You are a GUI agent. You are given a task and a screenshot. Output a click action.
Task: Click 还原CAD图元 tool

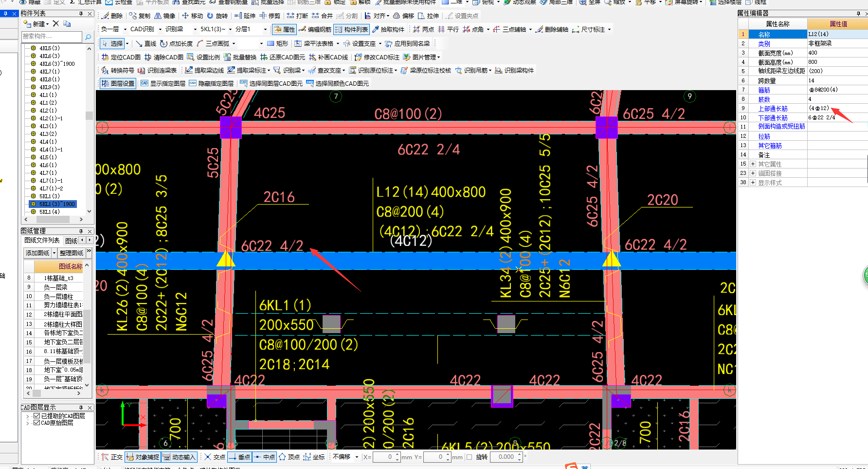point(283,57)
